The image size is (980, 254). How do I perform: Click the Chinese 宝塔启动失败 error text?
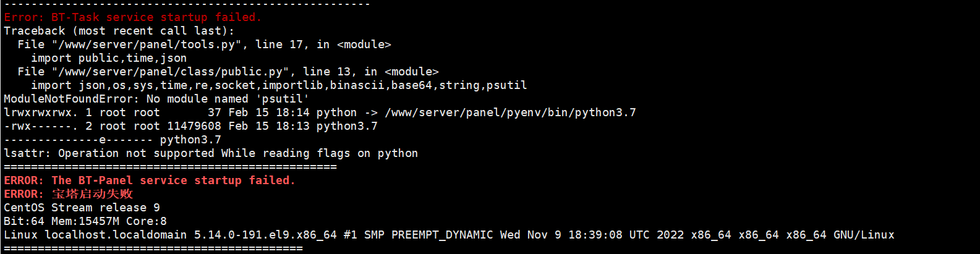92,194
